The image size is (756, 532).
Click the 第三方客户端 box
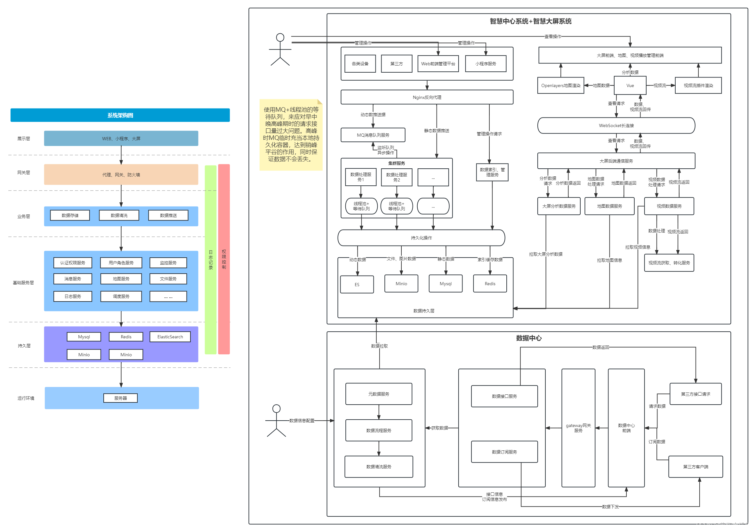tap(696, 467)
